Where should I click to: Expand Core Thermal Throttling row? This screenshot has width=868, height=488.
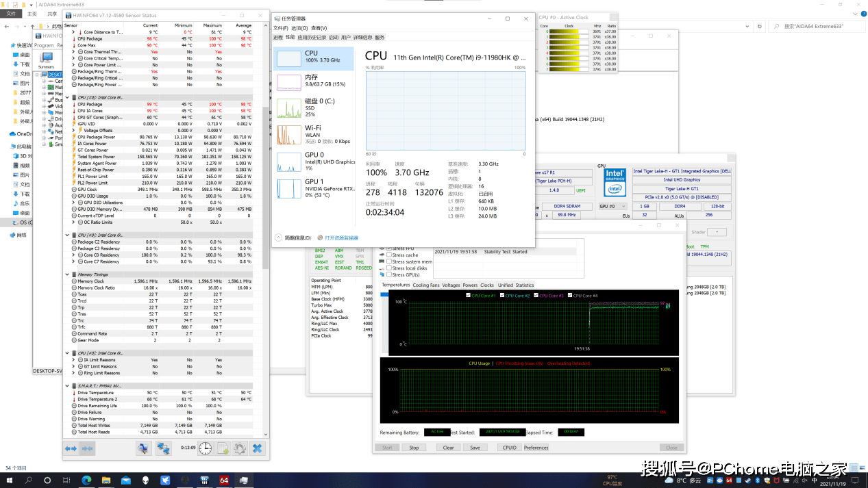[x=75, y=52]
